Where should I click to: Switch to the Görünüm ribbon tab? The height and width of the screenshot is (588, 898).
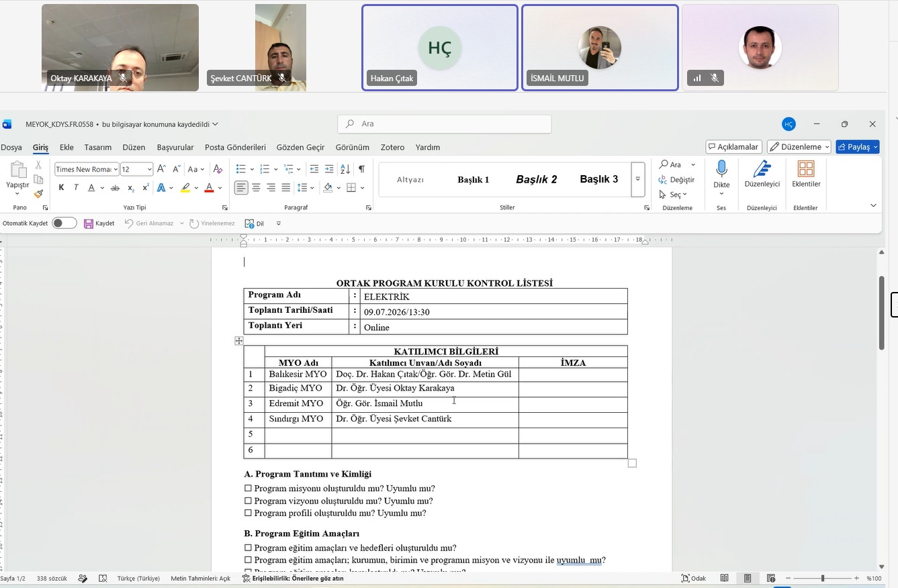353,148
